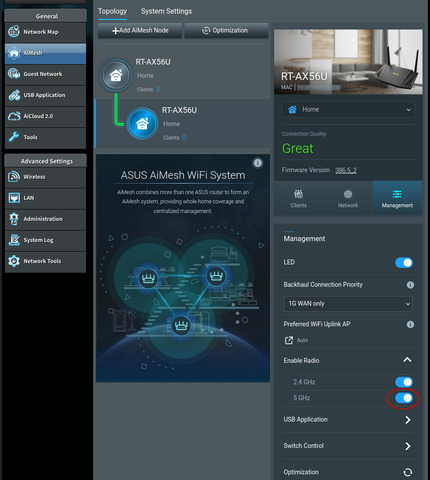
Task: Click the info icon on the AiMesh banner
Action: click(x=258, y=163)
